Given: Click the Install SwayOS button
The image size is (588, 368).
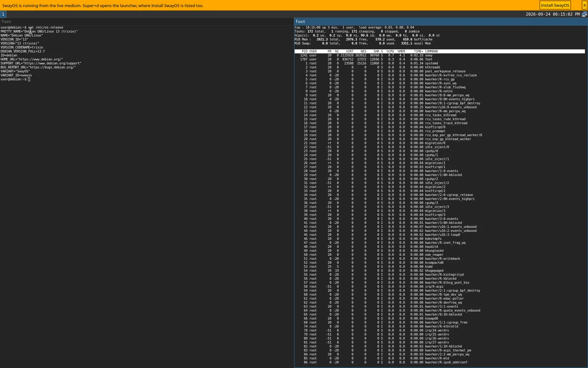Looking at the screenshot, I should tap(555, 5).
